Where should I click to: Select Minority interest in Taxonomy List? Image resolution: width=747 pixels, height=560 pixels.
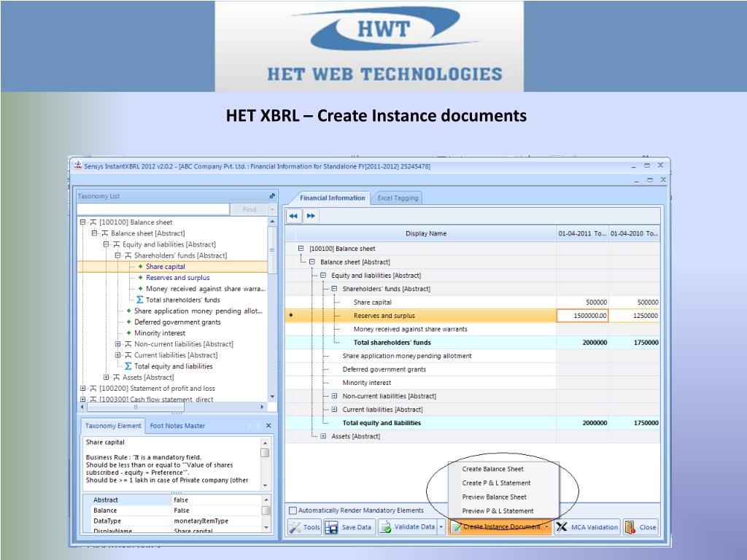point(160,332)
